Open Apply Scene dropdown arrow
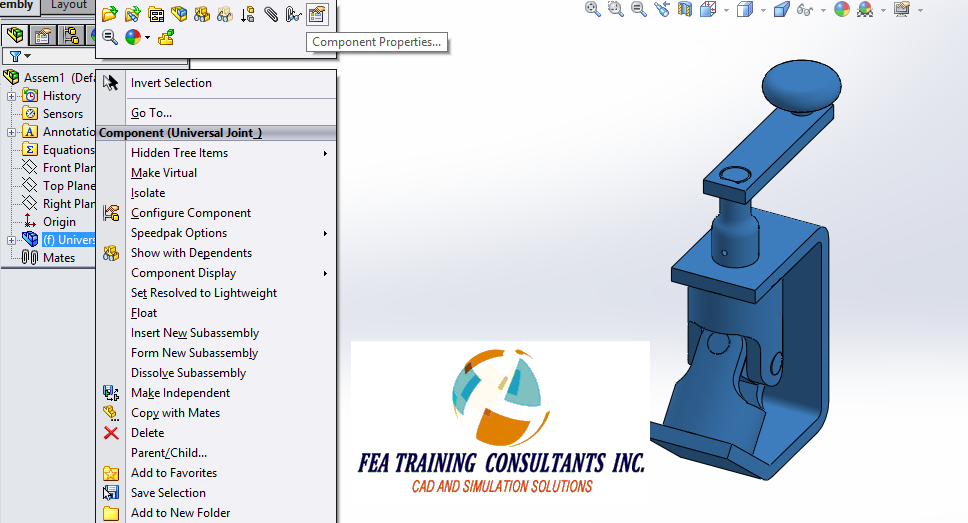The width and height of the screenshot is (968, 523). coord(883,10)
